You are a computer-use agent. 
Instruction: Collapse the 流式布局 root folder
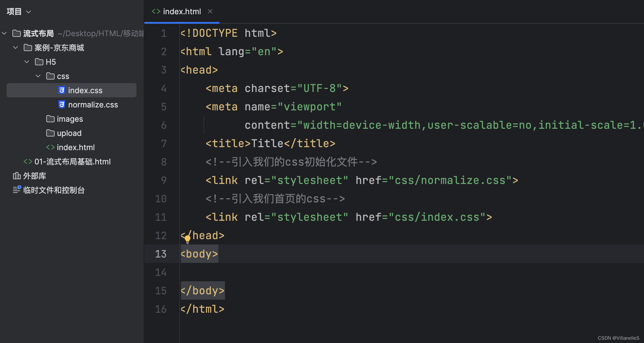click(x=4, y=33)
